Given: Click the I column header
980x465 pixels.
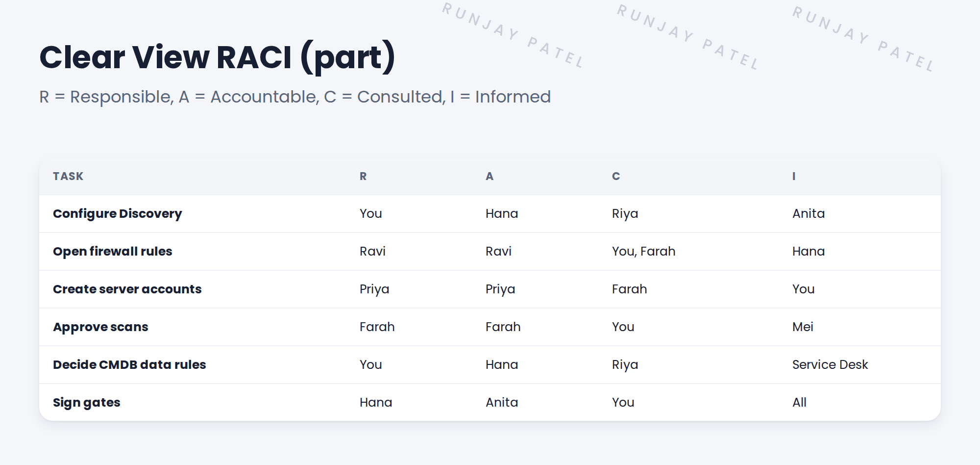Looking at the screenshot, I should [x=794, y=176].
